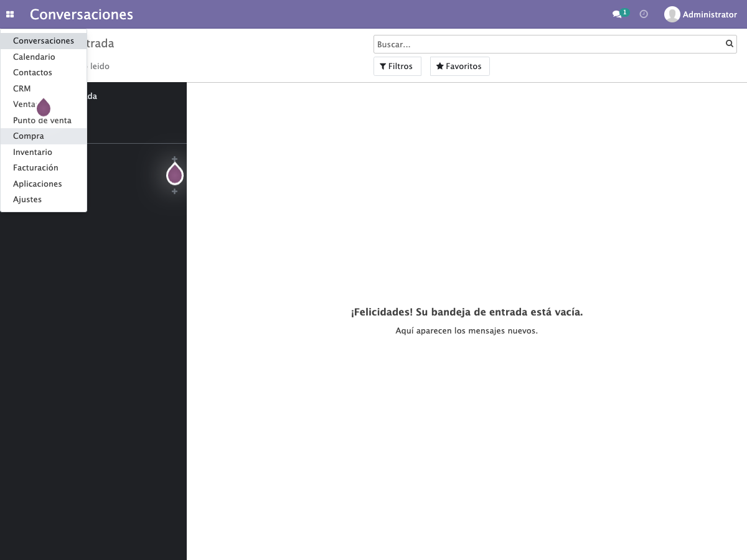Click the empty inbox Felicidades message
This screenshot has height=560, width=747.
[467, 312]
